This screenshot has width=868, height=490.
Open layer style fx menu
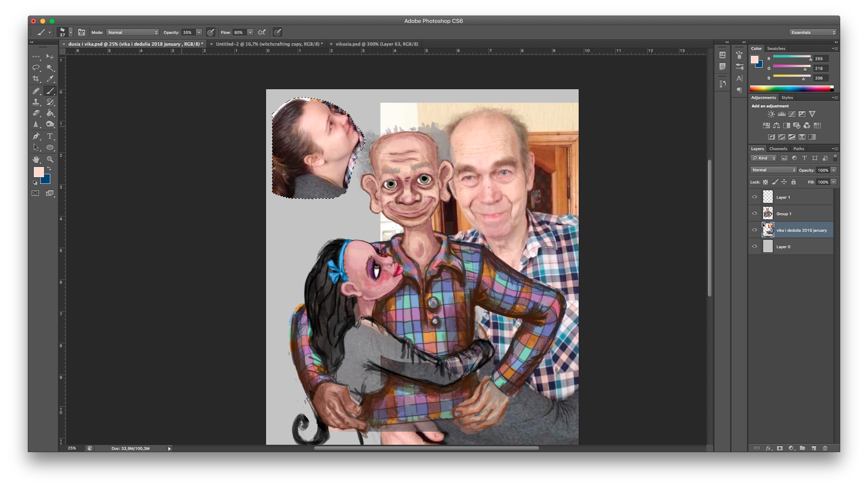coord(769,448)
